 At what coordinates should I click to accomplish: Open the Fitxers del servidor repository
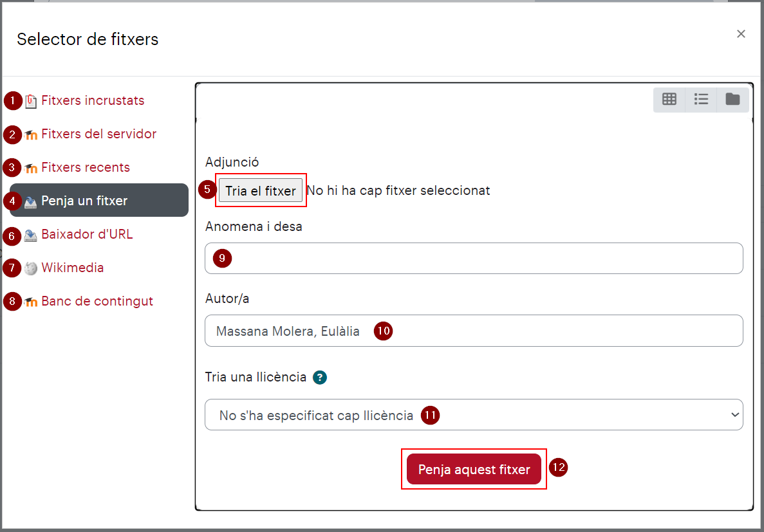pyautogui.click(x=99, y=134)
